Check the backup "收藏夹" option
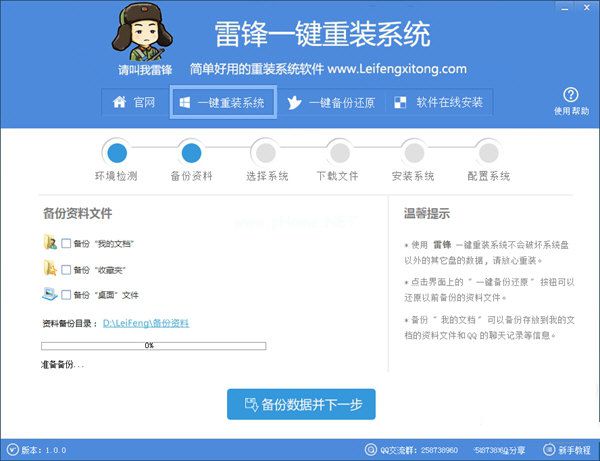Image resolution: width=600 pixels, height=461 pixels. pyautogui.click(x=66, y=269)
